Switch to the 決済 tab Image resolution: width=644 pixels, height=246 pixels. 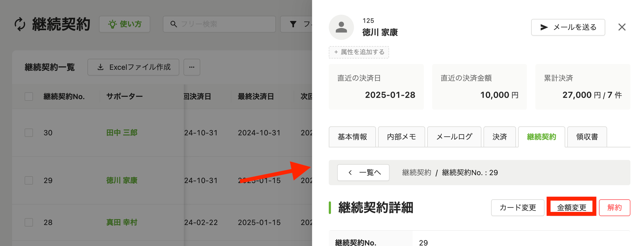click(500, 137)
